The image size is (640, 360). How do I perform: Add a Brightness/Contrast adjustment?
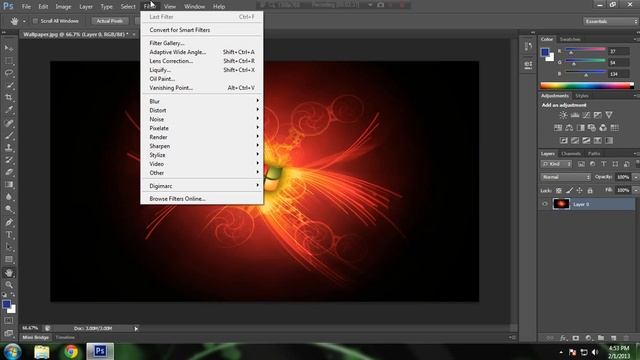coord(563,115)
